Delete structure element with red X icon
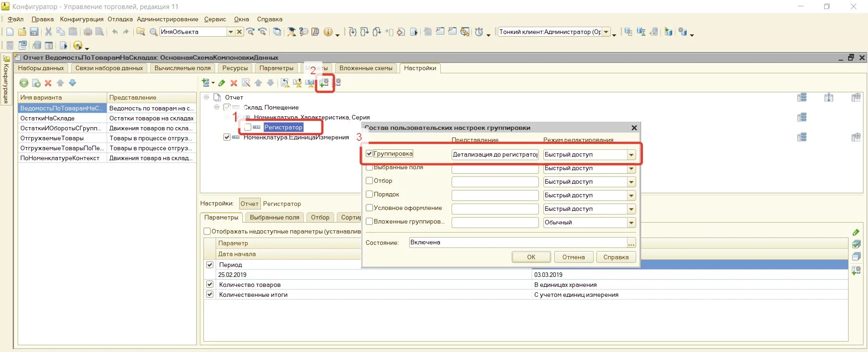Screen dimensions: 868x352 click(234, 83)
